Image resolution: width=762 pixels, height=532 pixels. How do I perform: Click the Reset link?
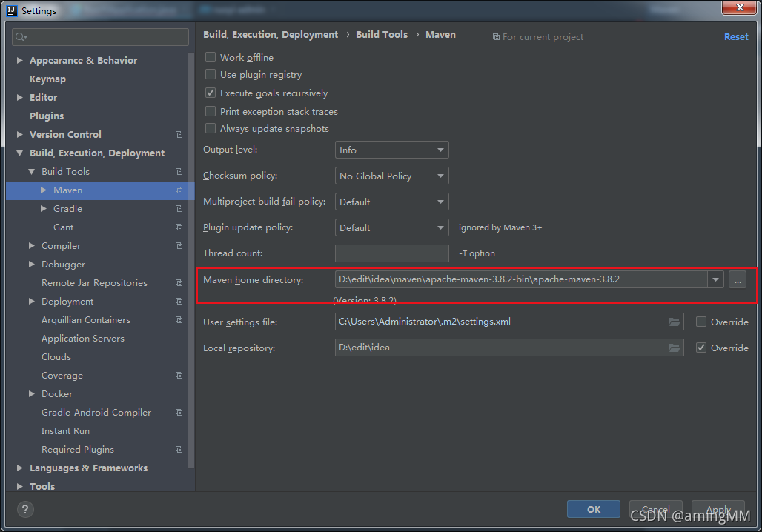pos(736,37)
